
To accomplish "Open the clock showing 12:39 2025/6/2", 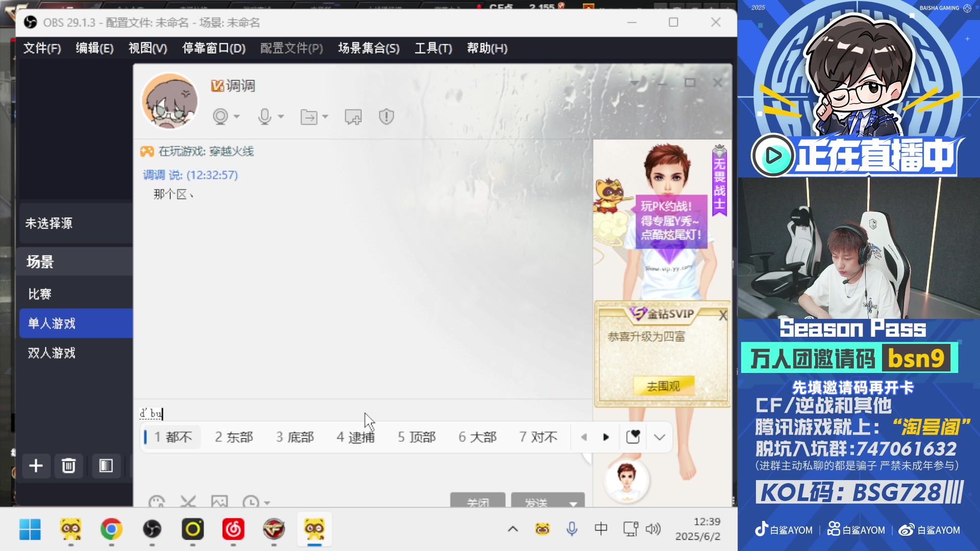I will [x=698, y=529].
